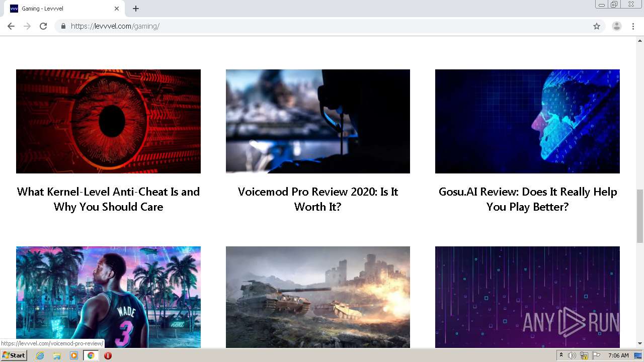Viewport: 644px width, 362px height.
Task: Open the Voicemod Pro Review 2020 title
Action: (318, 199)
